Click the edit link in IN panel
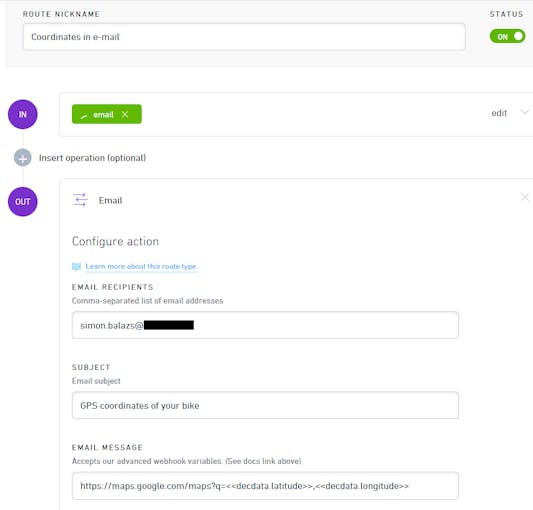Viewport: 533px width, 510px height. (499, 113)
